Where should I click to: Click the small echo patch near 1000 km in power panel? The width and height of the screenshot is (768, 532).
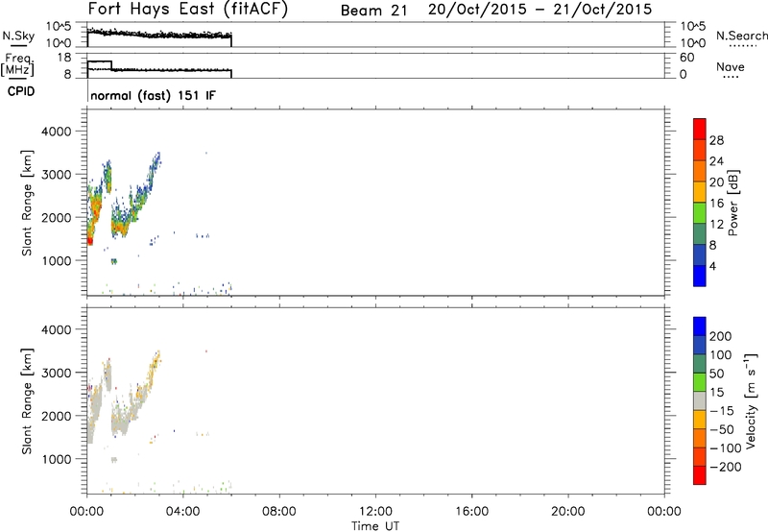[114, 261]
